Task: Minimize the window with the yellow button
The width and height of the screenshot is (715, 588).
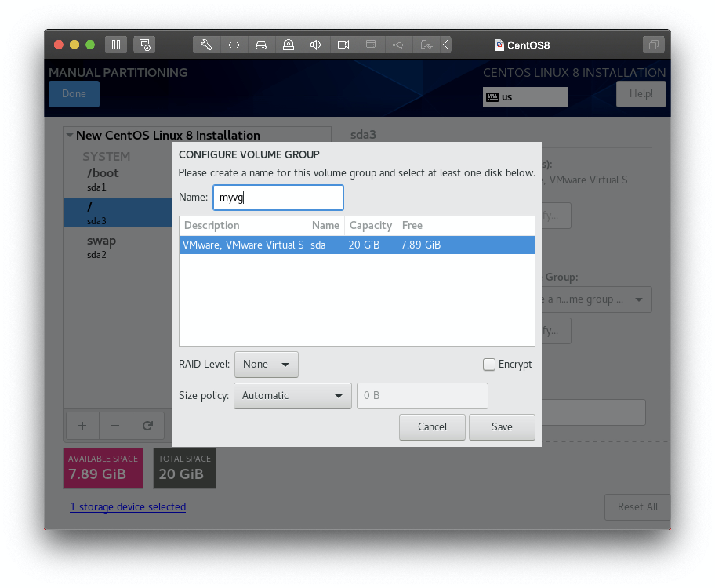Action: (74, 45)
